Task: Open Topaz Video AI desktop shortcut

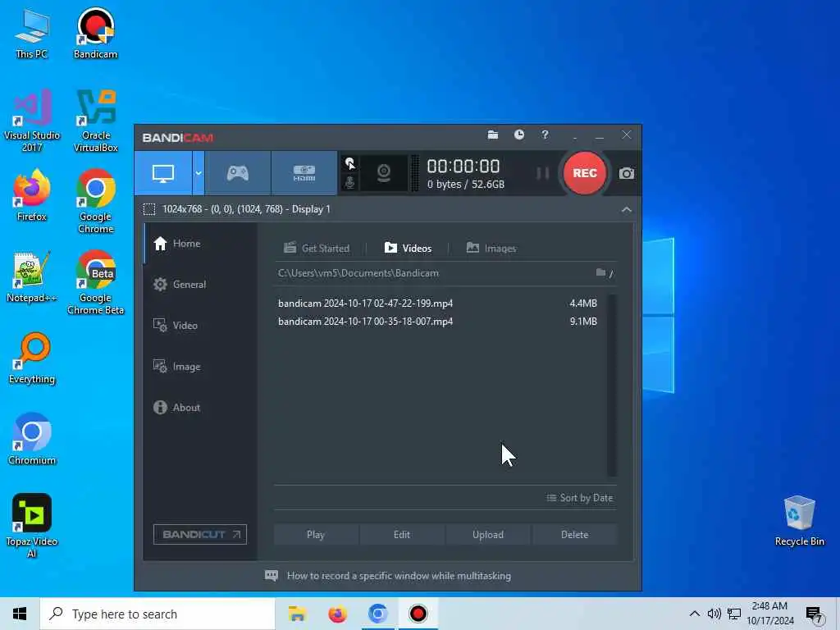Action: coord(32,526)
